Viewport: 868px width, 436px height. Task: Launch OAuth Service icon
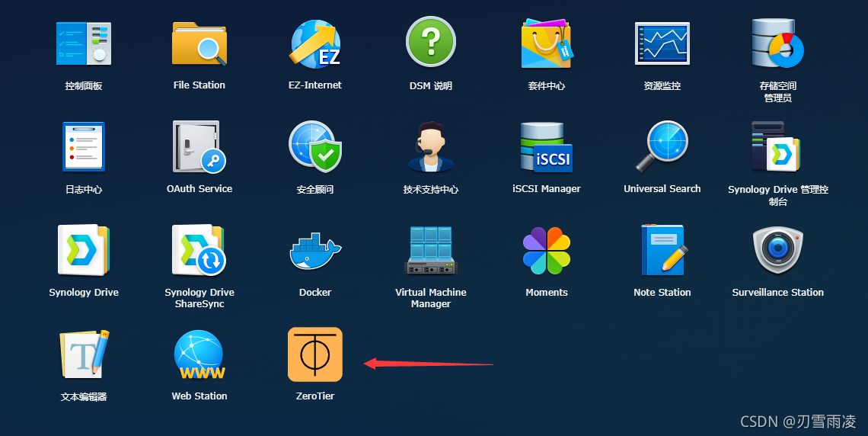coord(199,147)
